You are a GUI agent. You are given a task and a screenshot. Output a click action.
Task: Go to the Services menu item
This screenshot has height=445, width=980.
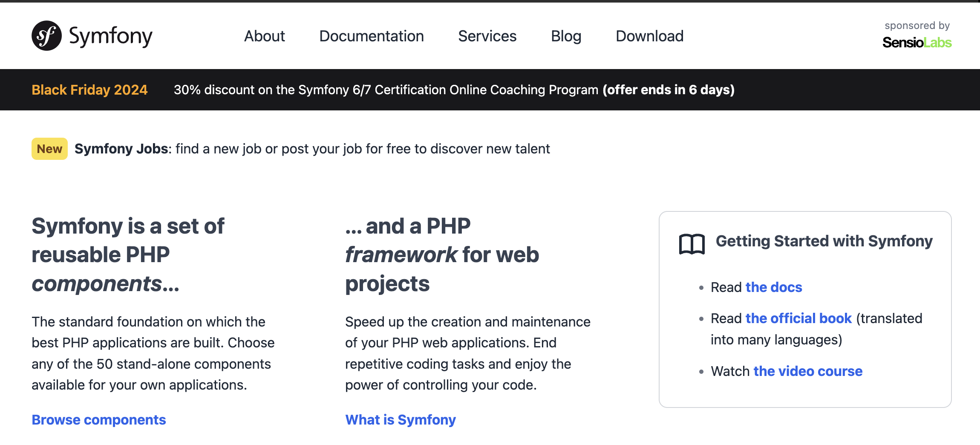pyautogui.click(x=487, y=36)
